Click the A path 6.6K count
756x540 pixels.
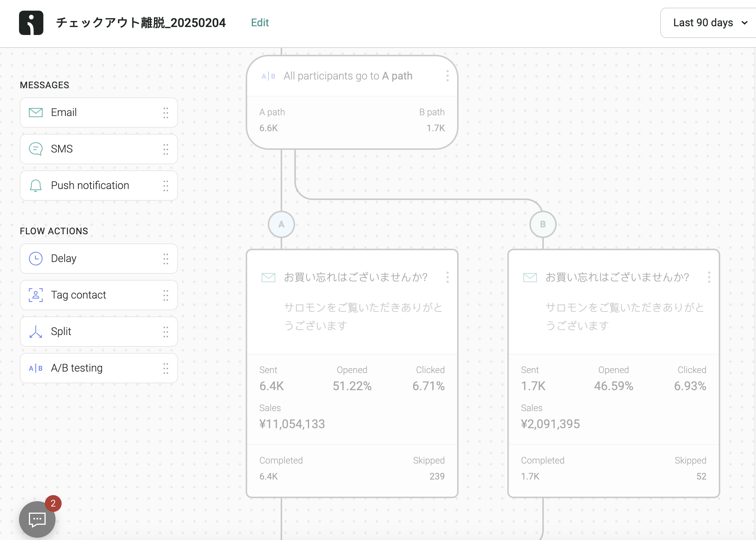coord(268,128)
